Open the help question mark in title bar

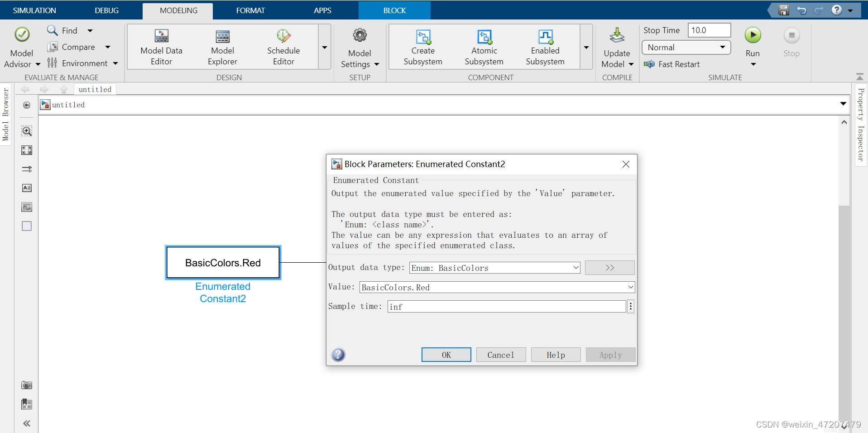836,10
